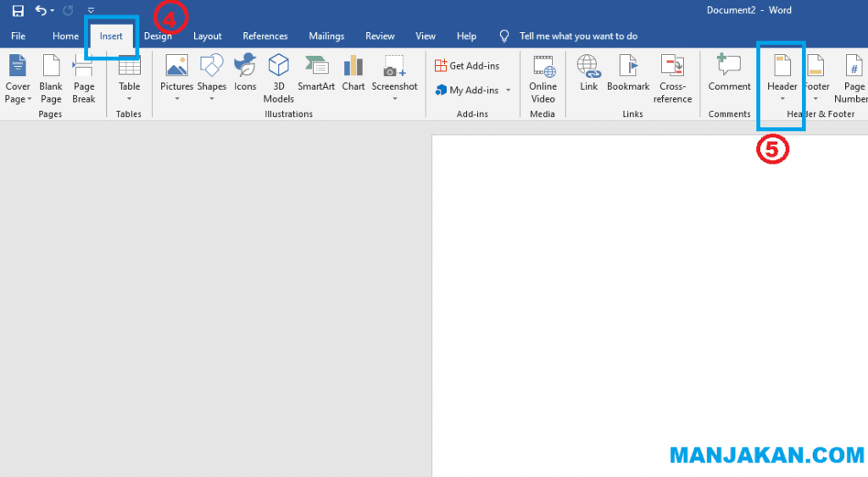The width and height of the screenshot is (868, 477).
Task: Switch to the Home tab
Action: 65,36
